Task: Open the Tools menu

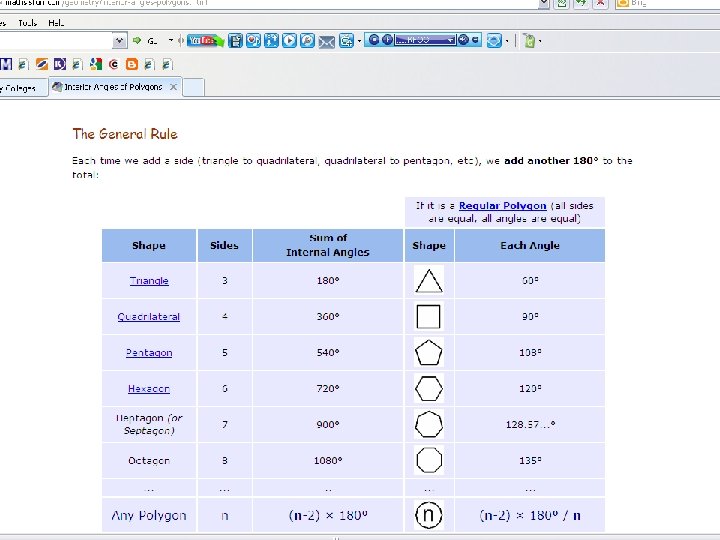Action: (x=27, y=22)
